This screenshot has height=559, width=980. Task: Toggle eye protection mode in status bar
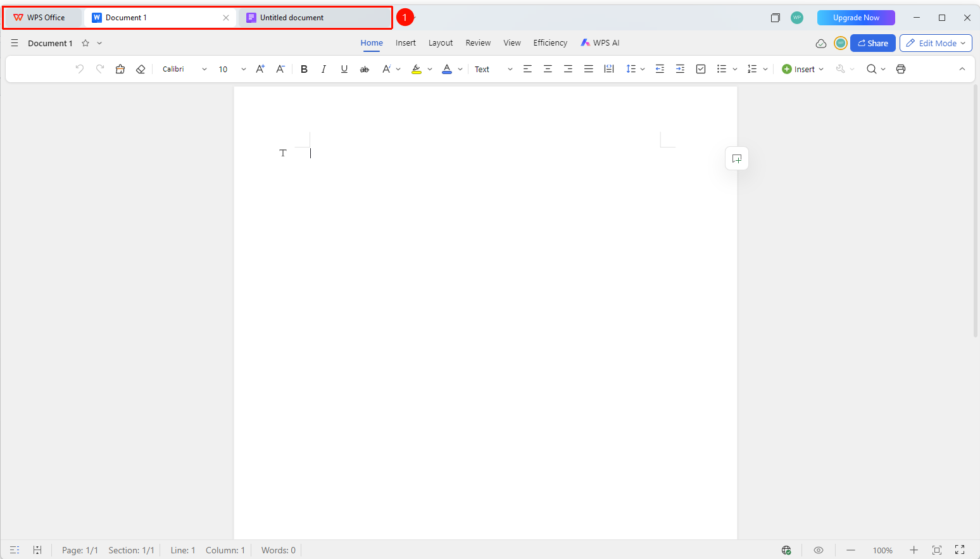tap(819, 550)
